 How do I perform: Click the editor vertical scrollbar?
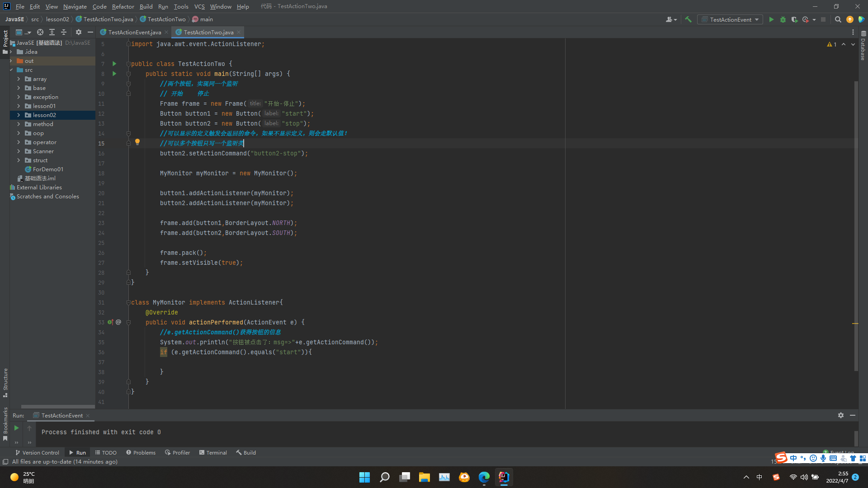[856, 226]
